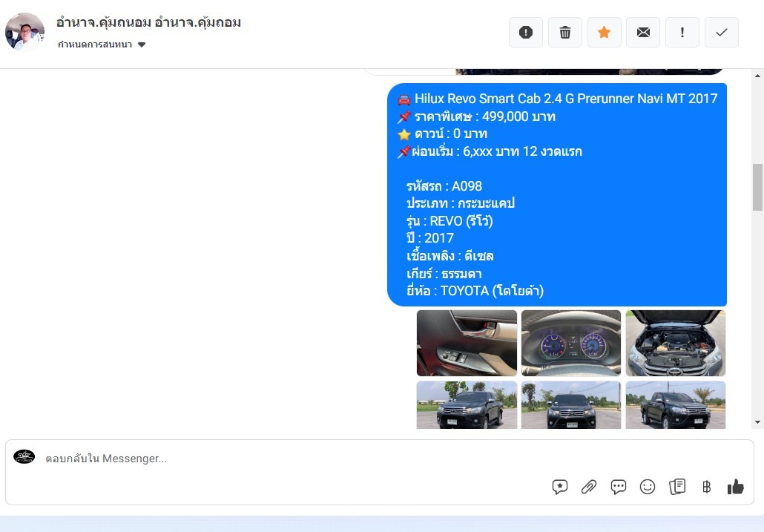This screenshot has height=532, width=764.
Task: Click the รุ่น : REVO (รีโว่) line
Action: [x=449, y=220]
